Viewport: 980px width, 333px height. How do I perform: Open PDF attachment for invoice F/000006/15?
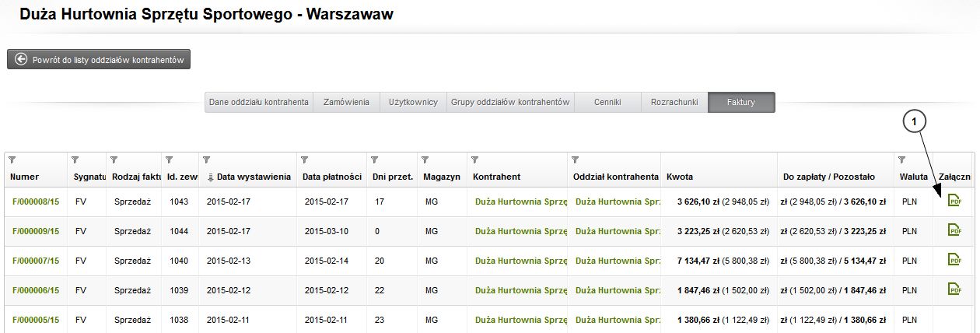point(954,289)
